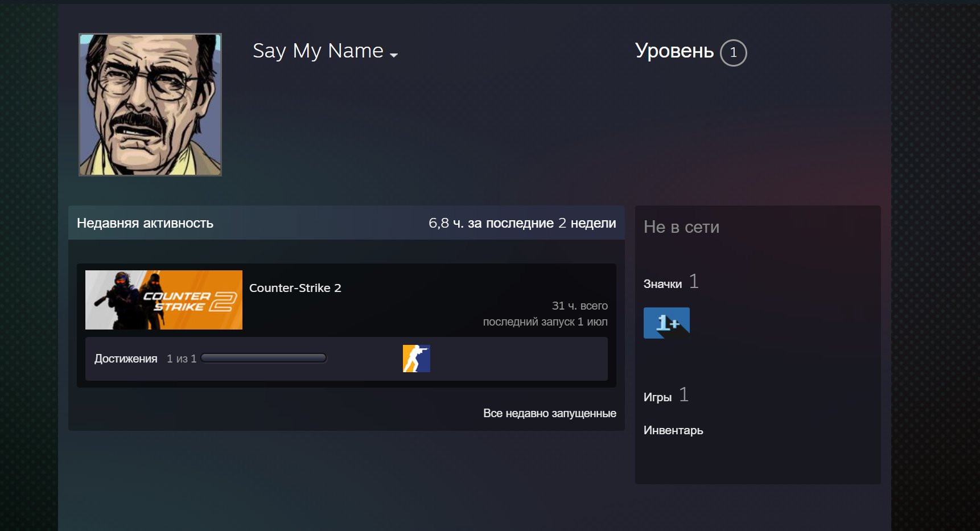Click the 31 ч. всего text

[580, 306]
